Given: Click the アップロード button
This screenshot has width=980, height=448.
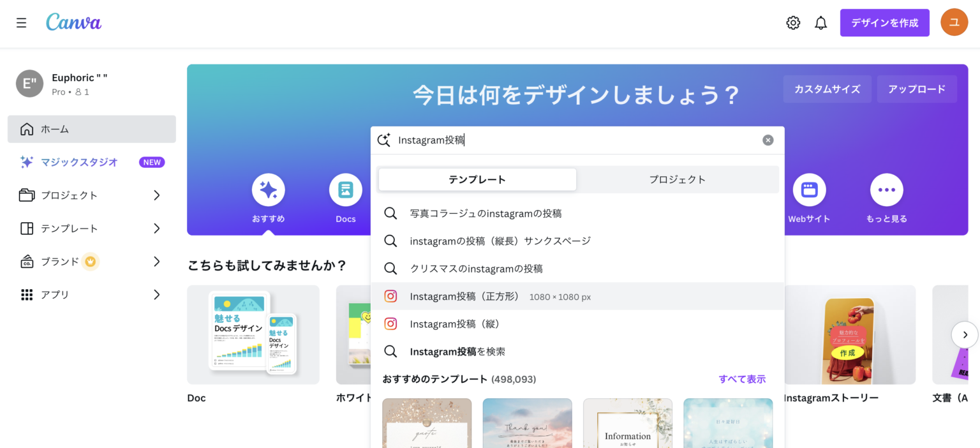Looking at the screenshot, I should 917,89.
